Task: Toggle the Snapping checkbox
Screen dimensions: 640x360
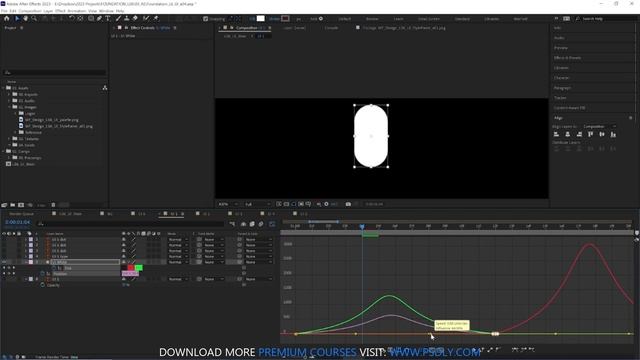Action: click(x=205, y=19)
